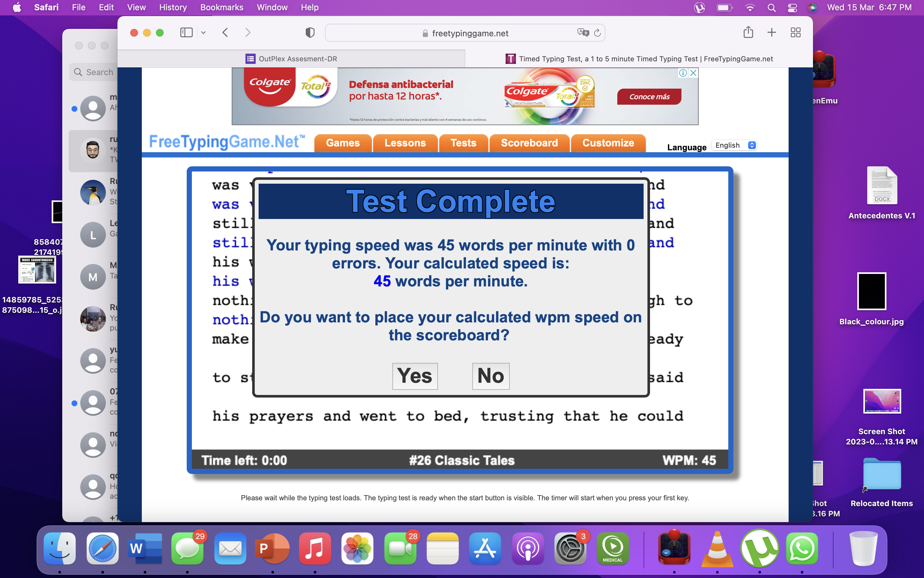Open the Privacy Report shield icon

(x=310, y=33)
